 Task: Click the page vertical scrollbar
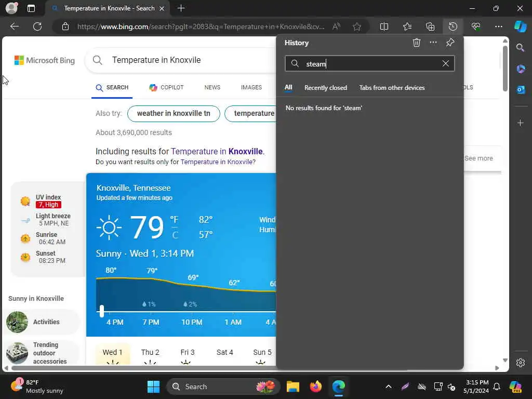click(x=505, y=70)
